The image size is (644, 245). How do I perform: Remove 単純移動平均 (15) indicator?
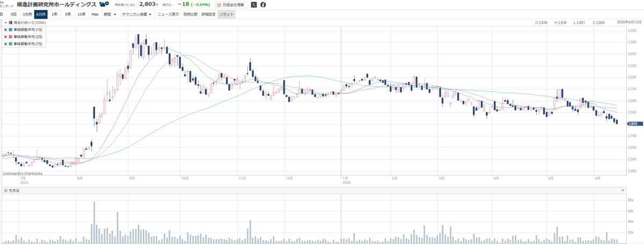pos(5,29)
